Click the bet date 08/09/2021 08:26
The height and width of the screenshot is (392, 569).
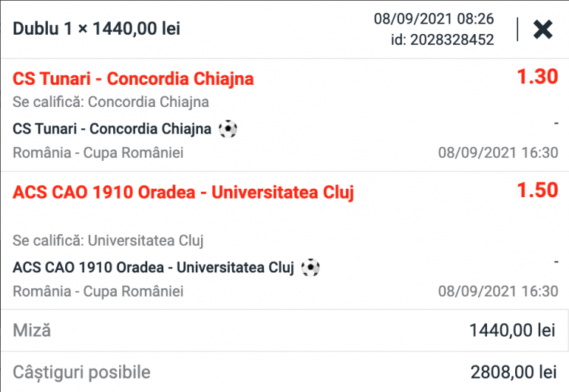pos(434,18)
